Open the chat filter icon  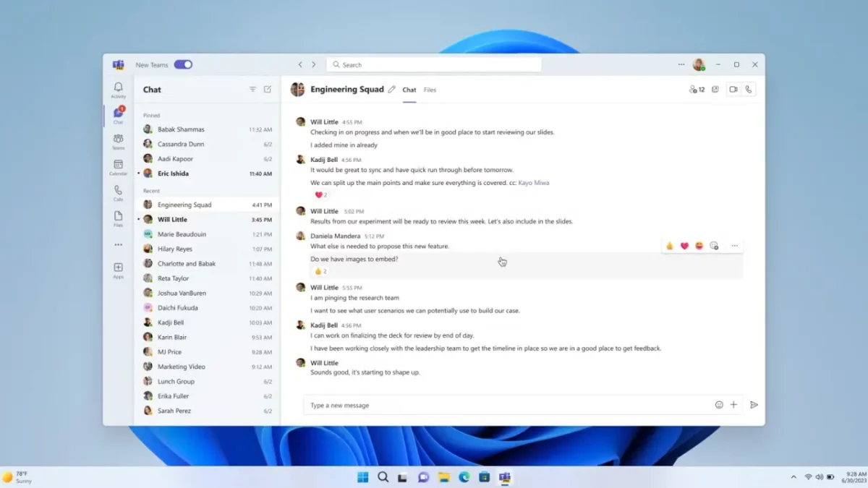(x=252, y=89)
